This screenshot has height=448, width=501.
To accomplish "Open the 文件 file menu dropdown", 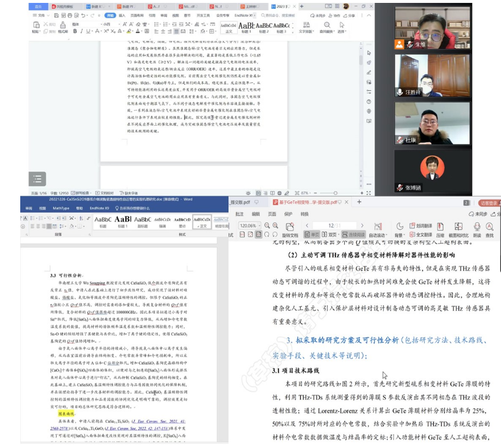I will coord(40,16).
